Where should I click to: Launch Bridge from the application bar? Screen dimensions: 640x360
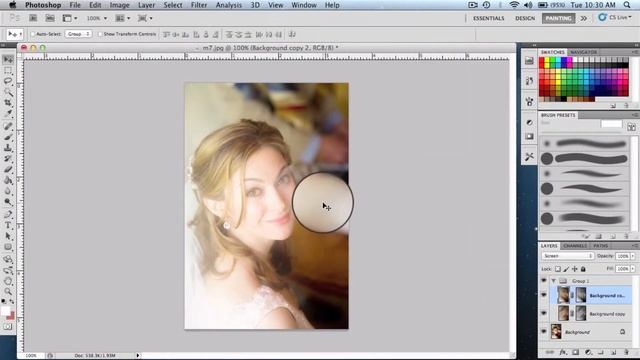tap(33, 18)
